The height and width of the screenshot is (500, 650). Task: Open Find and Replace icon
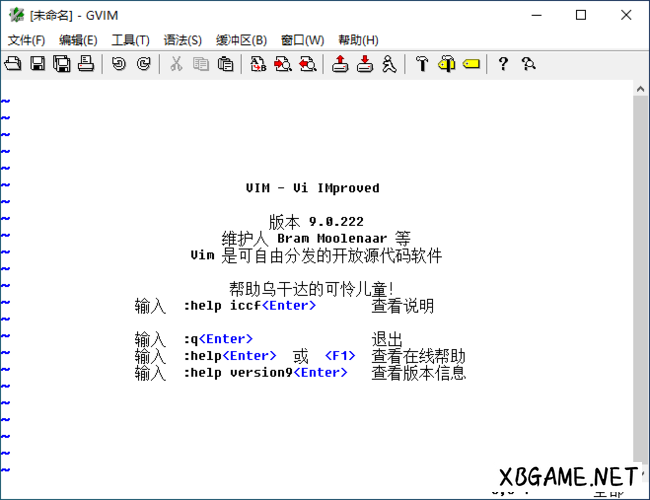258,64
